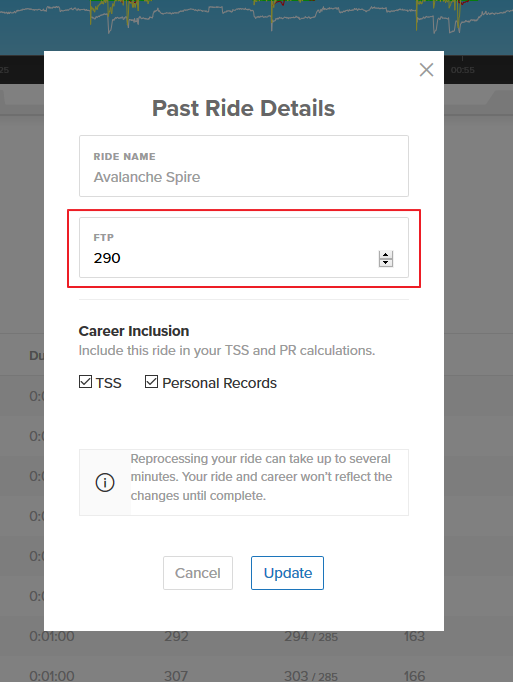Increase FTP with the up stepper arrow

click(386, 255)
